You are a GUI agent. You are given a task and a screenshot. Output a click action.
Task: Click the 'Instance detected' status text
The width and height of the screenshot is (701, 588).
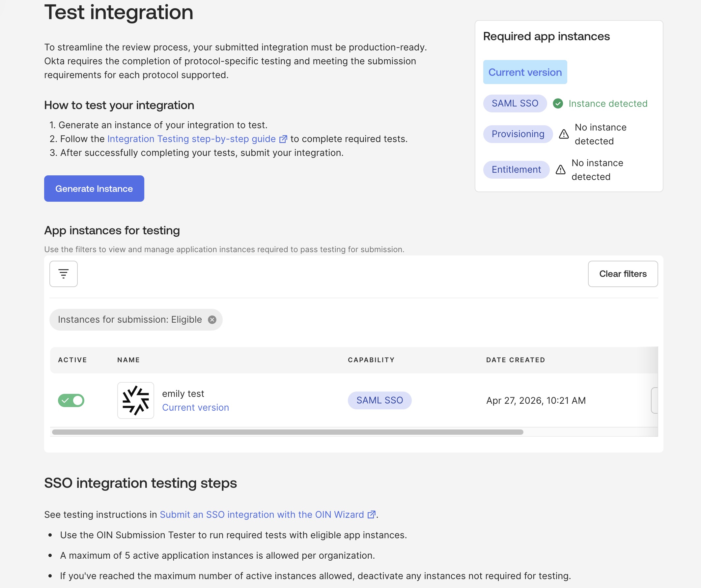pos(608,104)
